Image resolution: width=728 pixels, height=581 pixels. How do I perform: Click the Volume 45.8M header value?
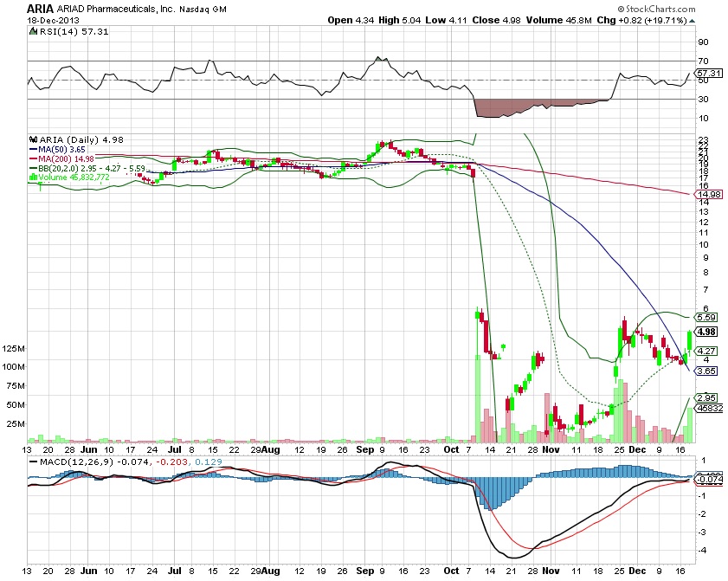(558, 21)
